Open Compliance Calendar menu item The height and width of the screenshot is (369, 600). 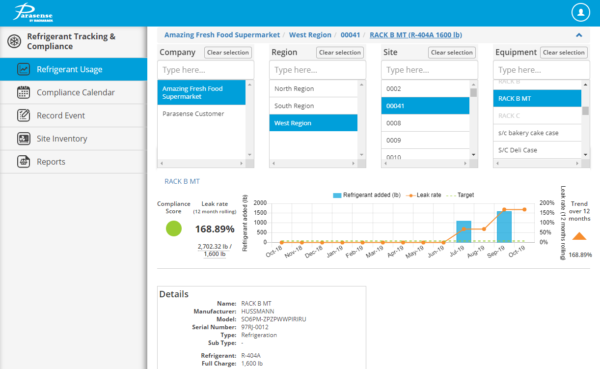(73, 92)
